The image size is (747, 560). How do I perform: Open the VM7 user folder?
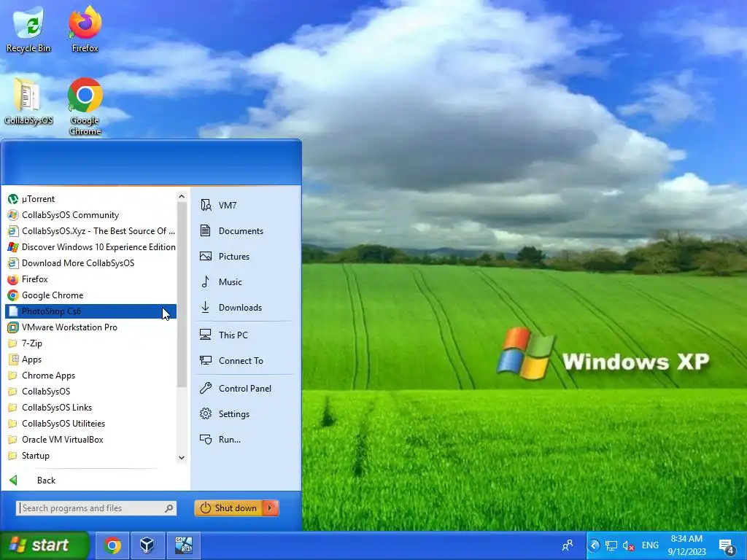tap(245, 205)
